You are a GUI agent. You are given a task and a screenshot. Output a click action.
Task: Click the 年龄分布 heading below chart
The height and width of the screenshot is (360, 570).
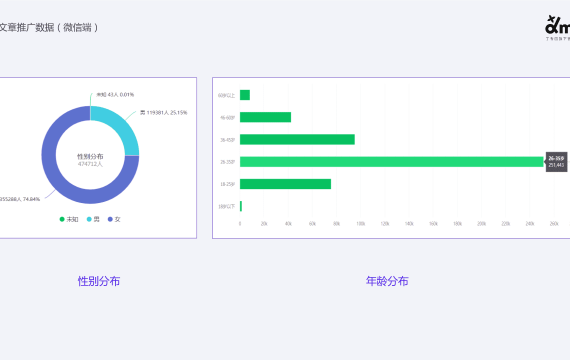(x=387, y=281)
